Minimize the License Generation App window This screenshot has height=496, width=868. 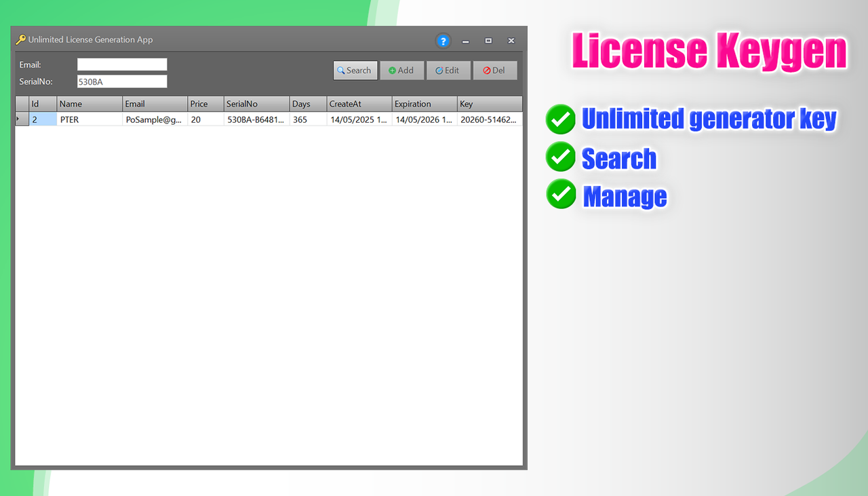click(x=465, y=41)
